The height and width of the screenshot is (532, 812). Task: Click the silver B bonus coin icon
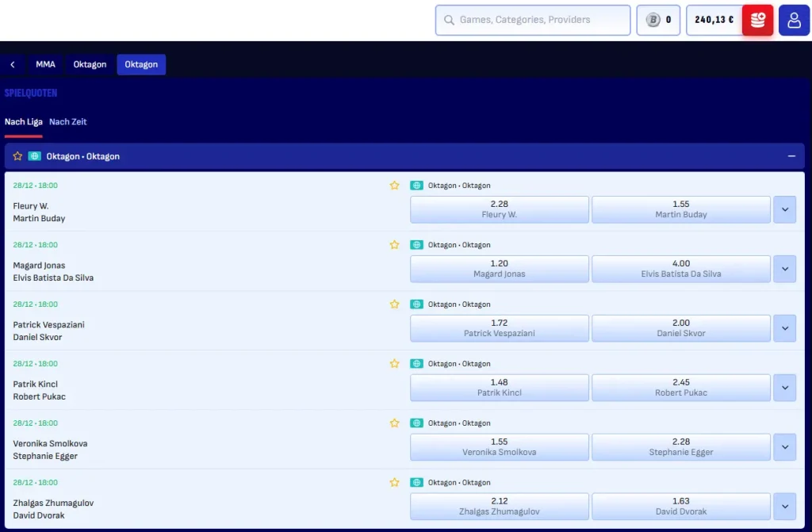[x=653, y=21]
